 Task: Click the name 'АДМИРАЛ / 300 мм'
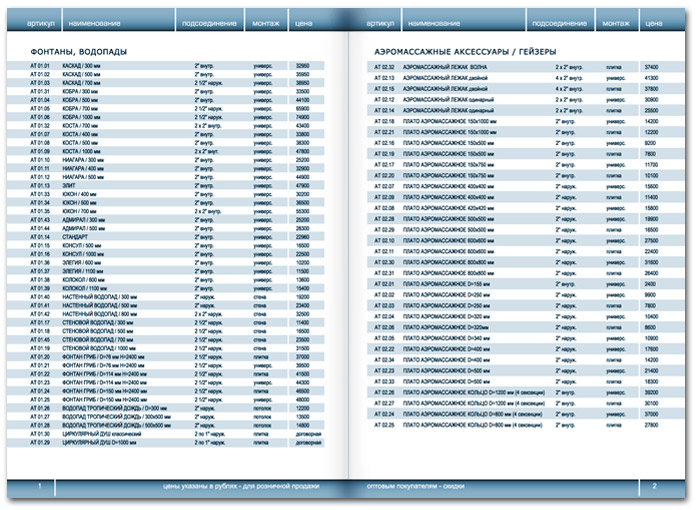tap(83, 220)
